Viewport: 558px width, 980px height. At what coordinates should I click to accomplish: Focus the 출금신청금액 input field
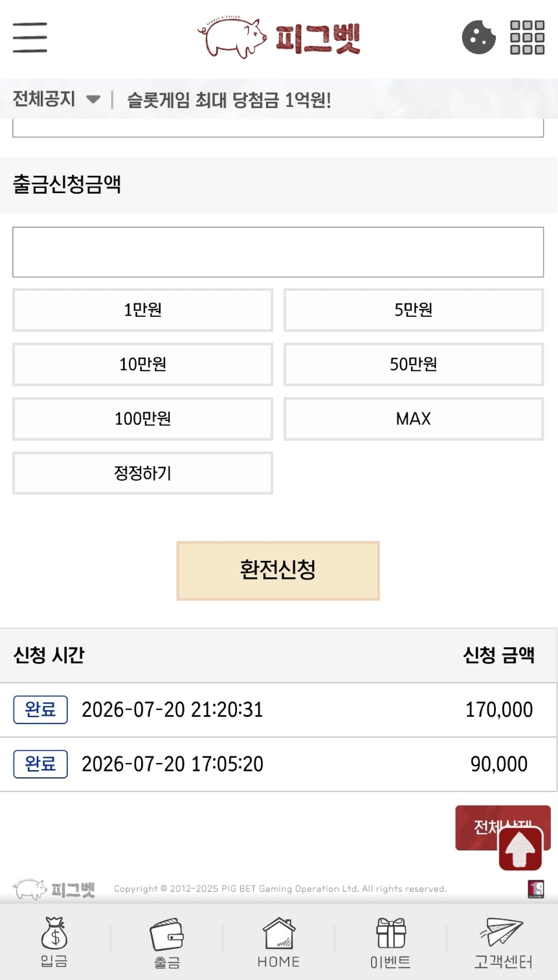pyautogui.click(x=278, y=252)
